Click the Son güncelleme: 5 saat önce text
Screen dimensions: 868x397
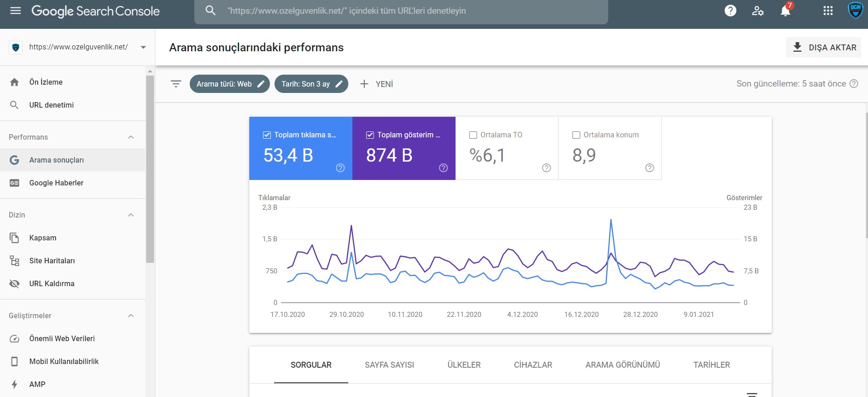pyautogui.click(x=791, y=84)
